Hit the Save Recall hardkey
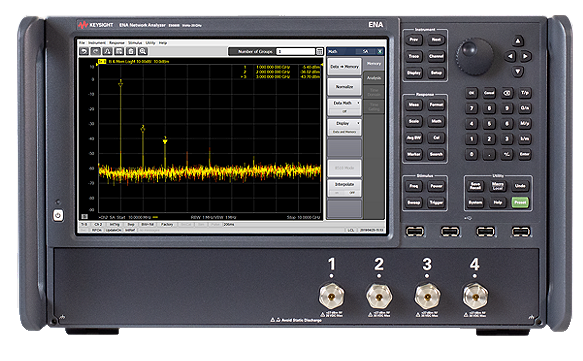The image size is (583, 361). pyautogui.click(x=476, y=186)
